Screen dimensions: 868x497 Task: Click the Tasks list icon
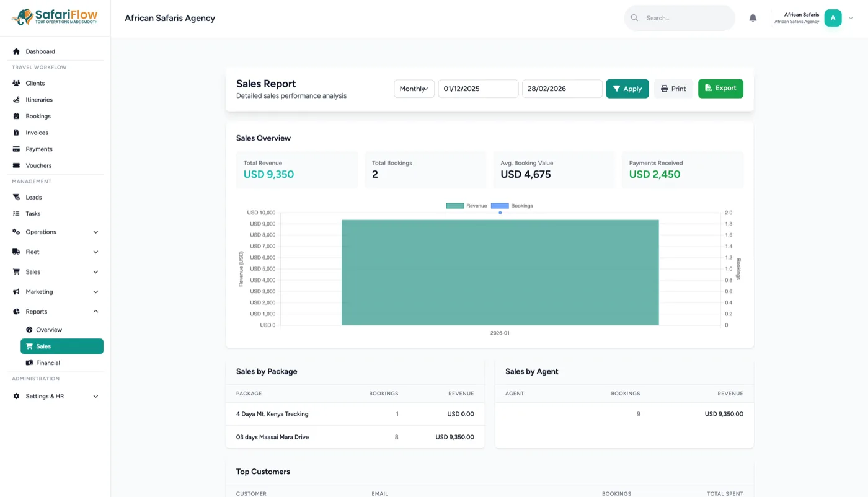pos(16,214)
